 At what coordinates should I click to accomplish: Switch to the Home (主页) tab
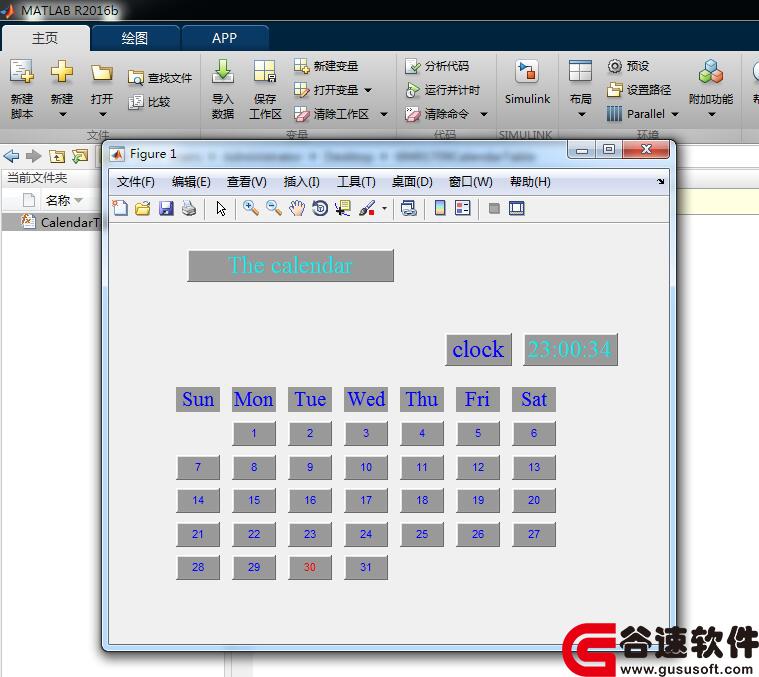(x=45, y=38)
